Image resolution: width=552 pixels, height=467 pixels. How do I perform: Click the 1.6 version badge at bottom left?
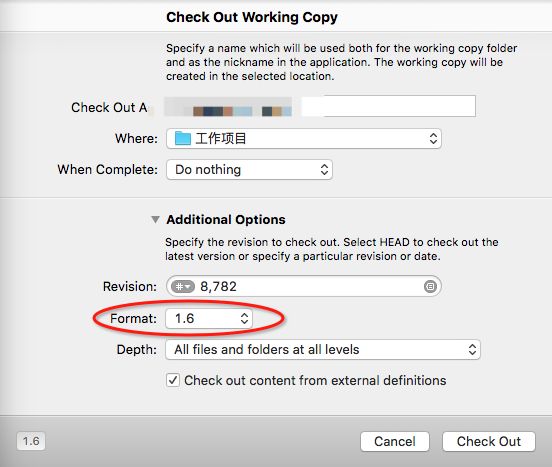click(x=31, y=441)
